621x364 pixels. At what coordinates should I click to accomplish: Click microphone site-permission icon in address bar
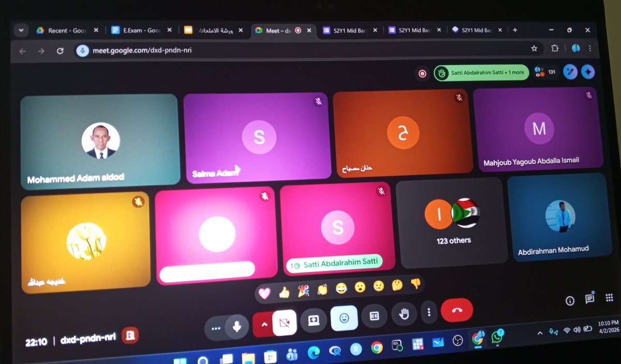click(x=83, y=51)
